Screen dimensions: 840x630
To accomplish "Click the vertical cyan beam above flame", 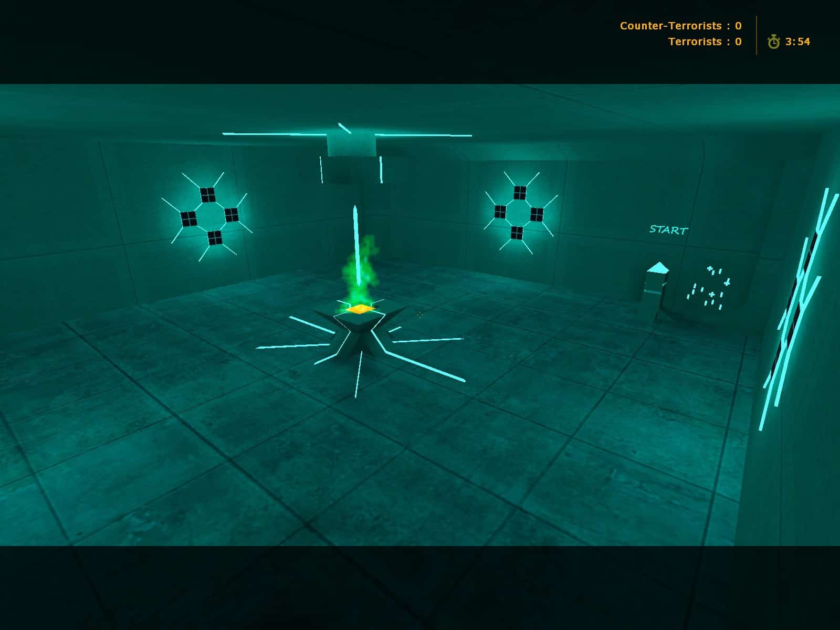I will (355, 244).
